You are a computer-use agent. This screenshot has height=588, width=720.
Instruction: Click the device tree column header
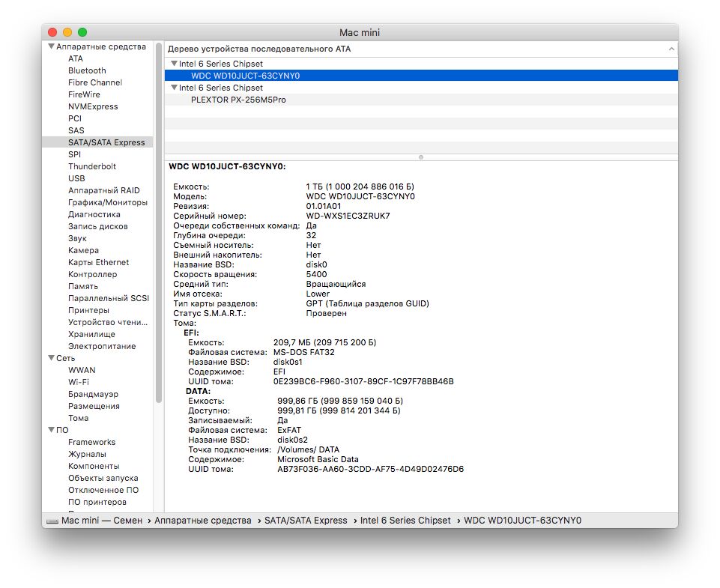(421, 49)
